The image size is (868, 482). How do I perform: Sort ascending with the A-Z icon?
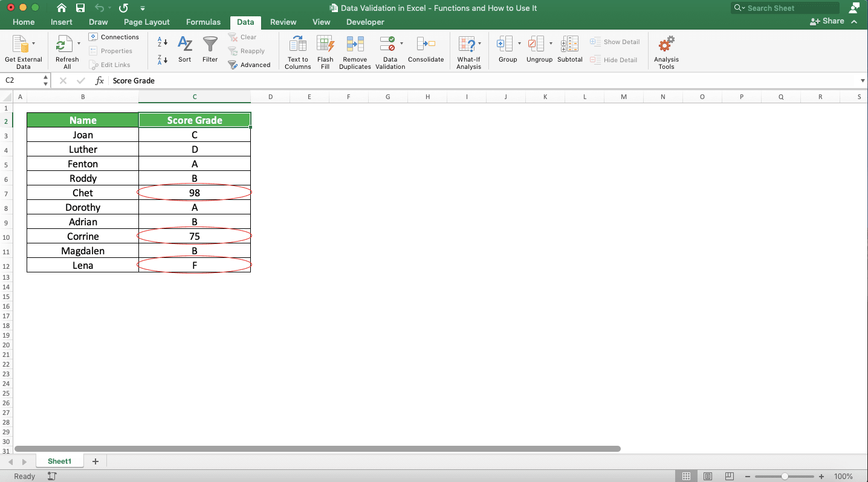[x=163, y=42]
